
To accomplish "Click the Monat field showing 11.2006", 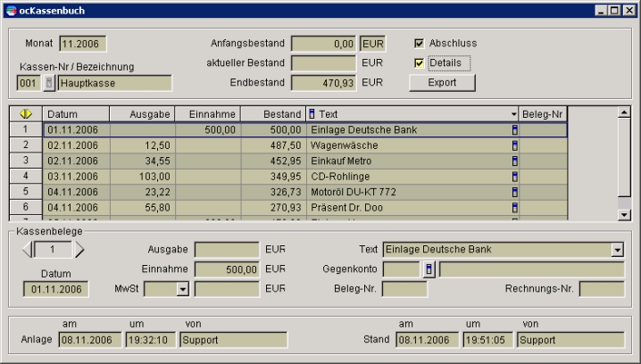I will click(x=83, y=43).
